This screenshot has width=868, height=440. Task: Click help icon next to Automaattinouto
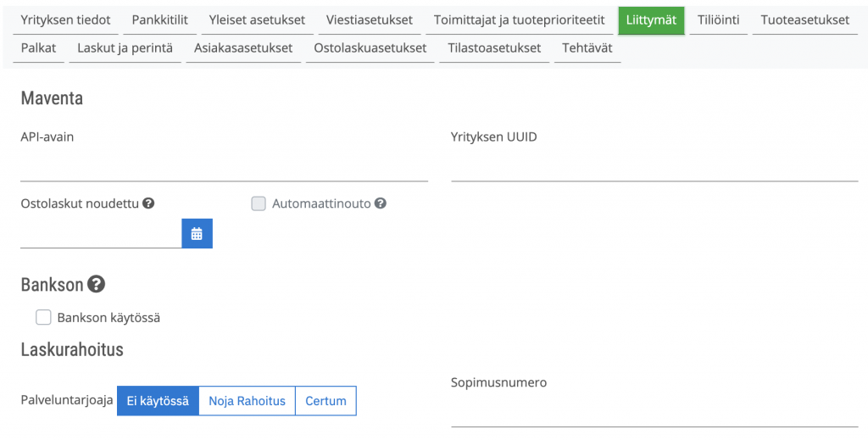click(380, 203)
